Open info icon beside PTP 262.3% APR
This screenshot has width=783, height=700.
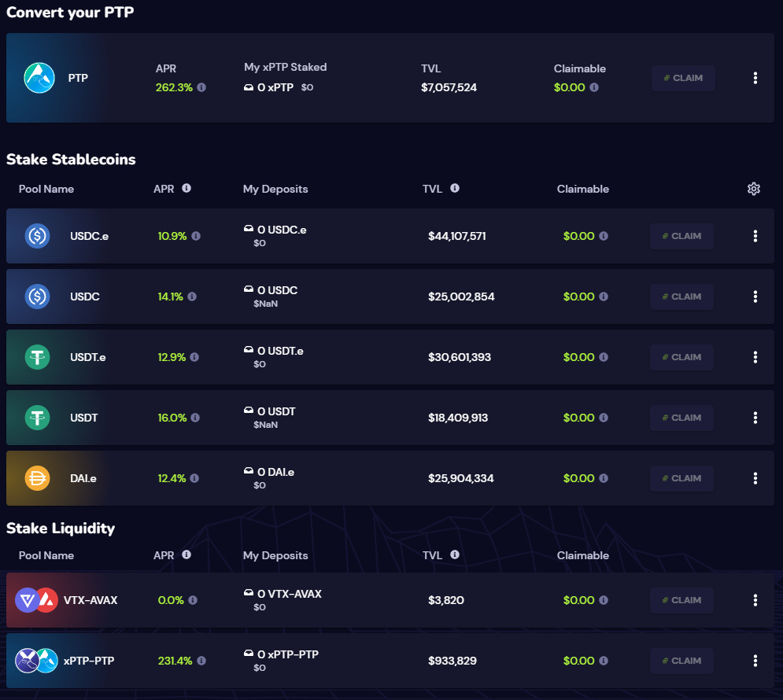click(x=201, y=87)
